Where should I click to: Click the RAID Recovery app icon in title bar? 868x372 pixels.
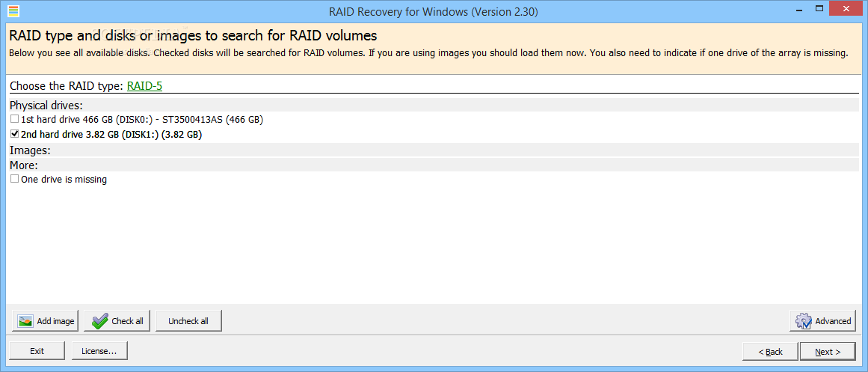coord(14,11)
